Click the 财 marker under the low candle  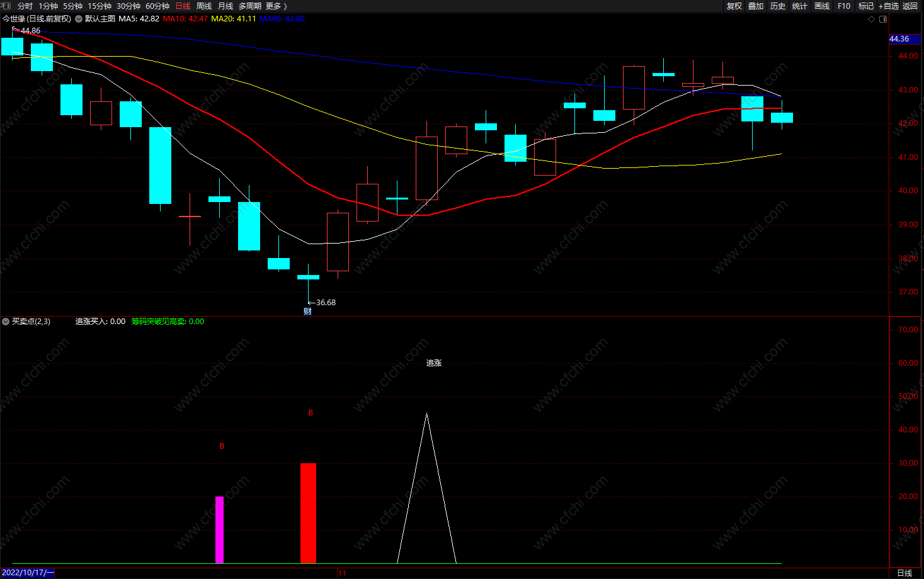[x=307, y=311]
